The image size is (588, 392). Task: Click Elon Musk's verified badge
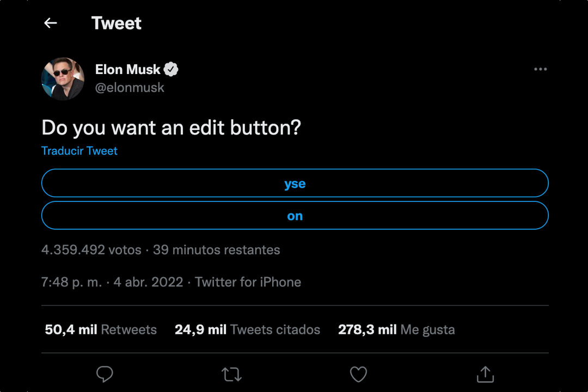pyautogui.click(x=170, y=69)
